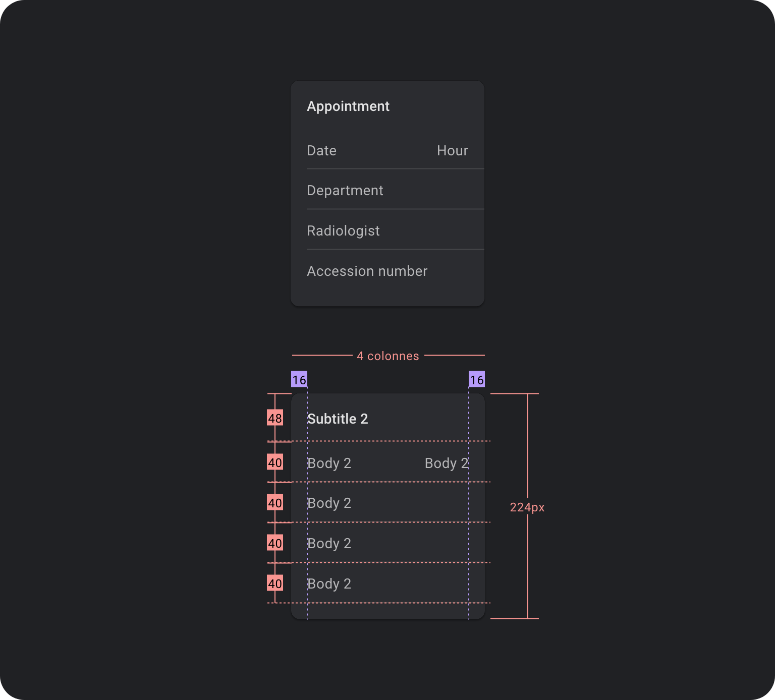
Task: Select the Date field row
Action: [387, 150]
